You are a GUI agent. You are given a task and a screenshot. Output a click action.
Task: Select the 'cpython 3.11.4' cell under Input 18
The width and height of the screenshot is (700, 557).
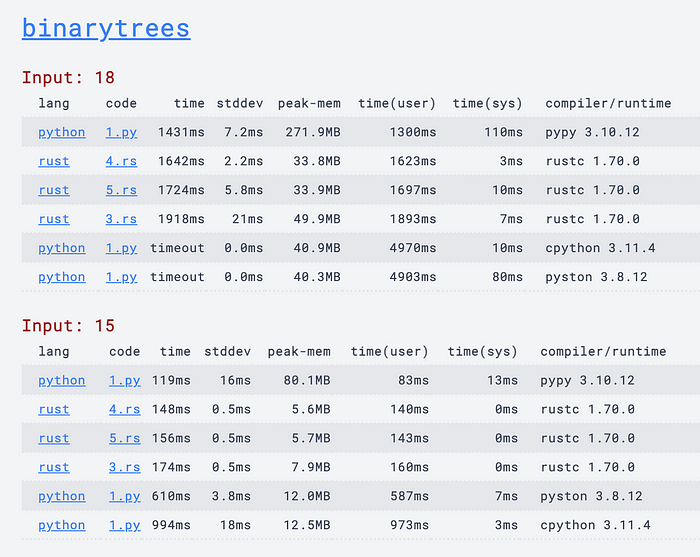600,248
